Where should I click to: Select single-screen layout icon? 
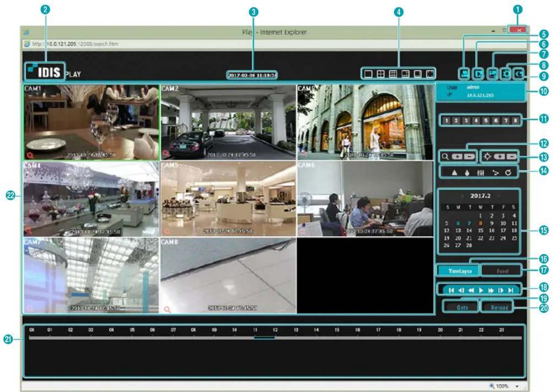(x=368, y=74)
